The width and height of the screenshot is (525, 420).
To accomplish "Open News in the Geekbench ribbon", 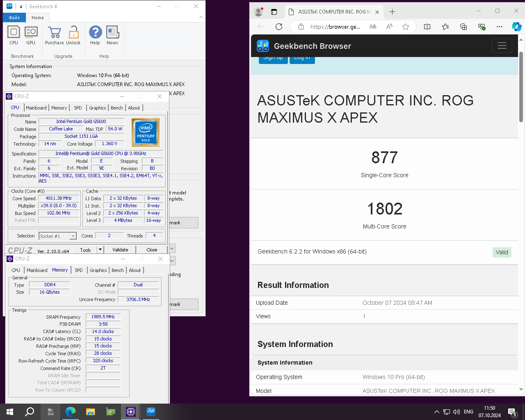I will (x=112, y=35).
